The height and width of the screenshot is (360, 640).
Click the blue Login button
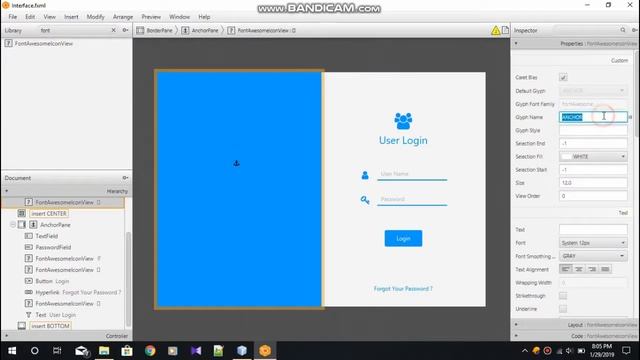(x=403, y=238)
